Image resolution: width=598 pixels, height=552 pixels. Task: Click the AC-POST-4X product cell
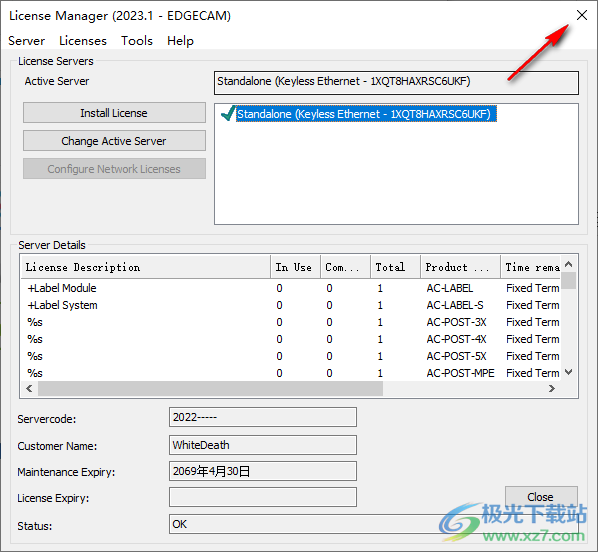click(x=456, y=339)
